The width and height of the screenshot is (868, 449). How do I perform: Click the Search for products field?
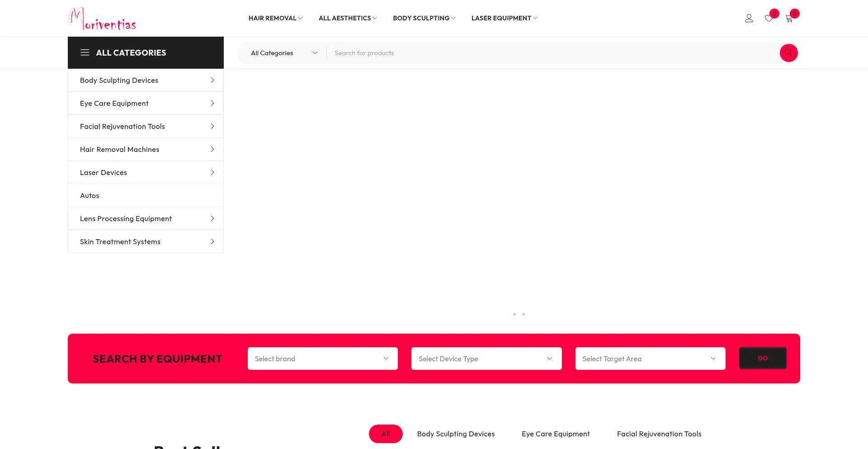(x=552, y=53)
